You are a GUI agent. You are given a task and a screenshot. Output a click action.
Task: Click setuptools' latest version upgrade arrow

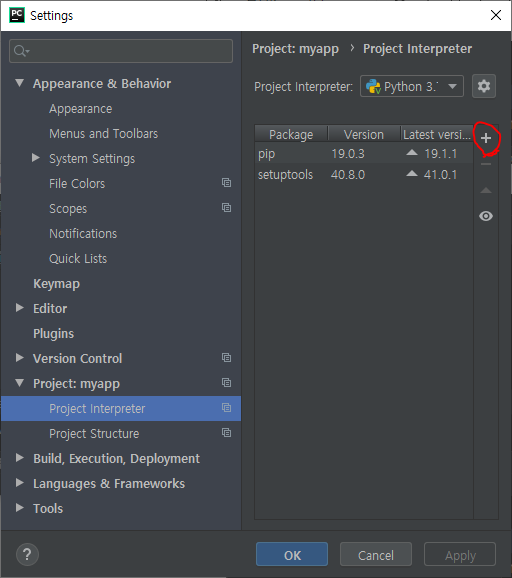point(412,174)
